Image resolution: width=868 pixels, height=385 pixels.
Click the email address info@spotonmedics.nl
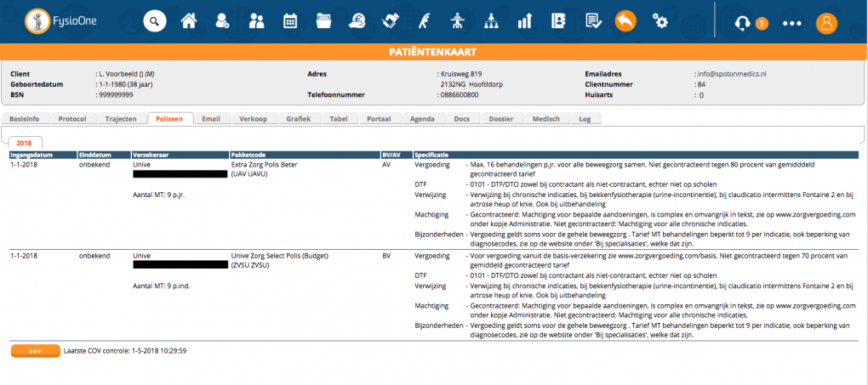[x=731, y=74]
